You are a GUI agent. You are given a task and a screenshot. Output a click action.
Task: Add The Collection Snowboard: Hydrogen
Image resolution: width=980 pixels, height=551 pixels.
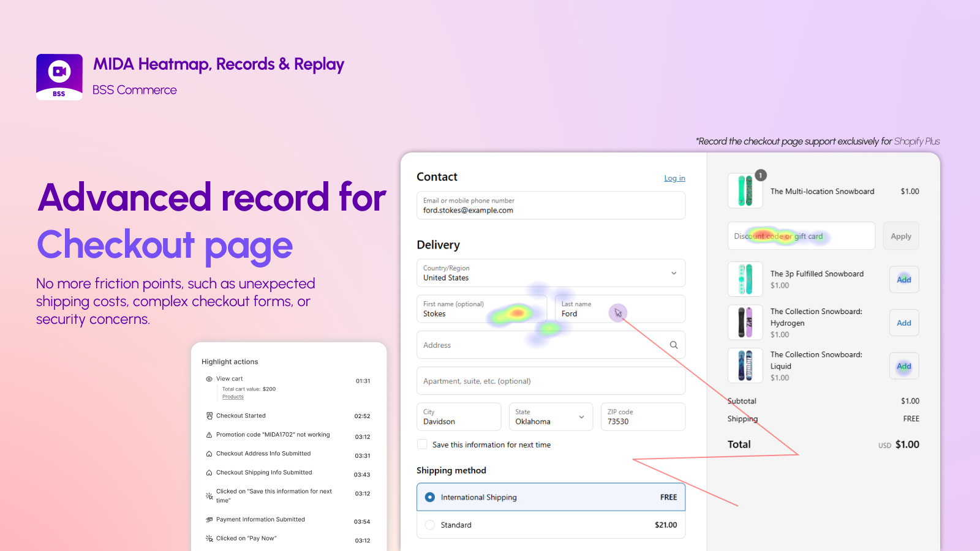(904, 323)
